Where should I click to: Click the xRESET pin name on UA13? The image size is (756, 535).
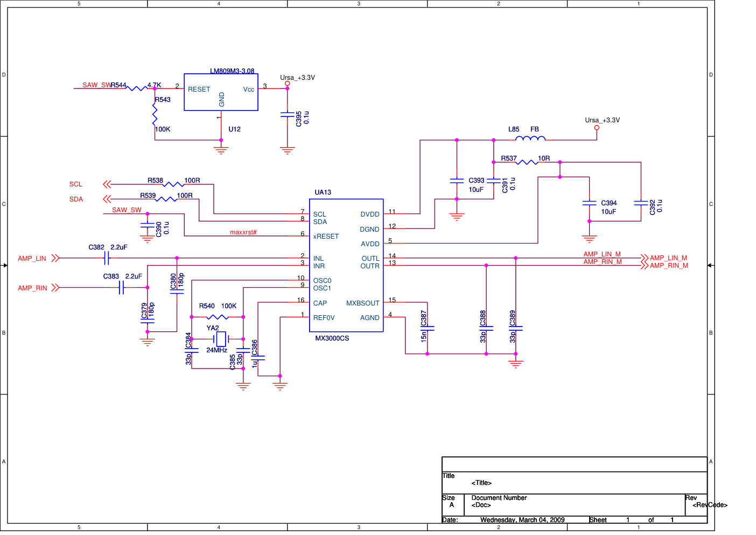point(326,237)
